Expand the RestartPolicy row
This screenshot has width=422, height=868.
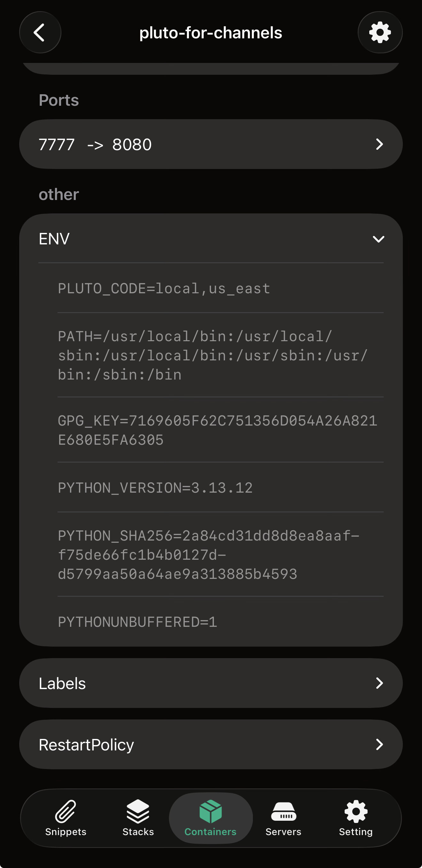point(211,744)
